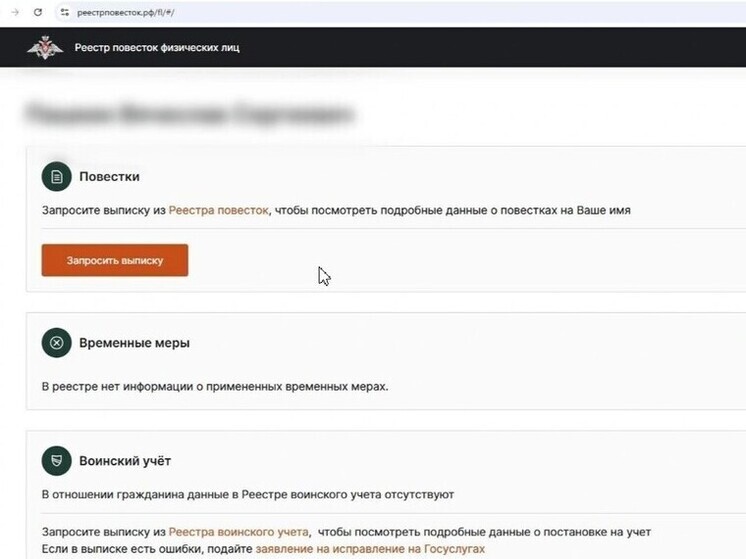Select the Воинский учёт section heading
Viewport: 746px width, 559px height.
click(125, 461)
